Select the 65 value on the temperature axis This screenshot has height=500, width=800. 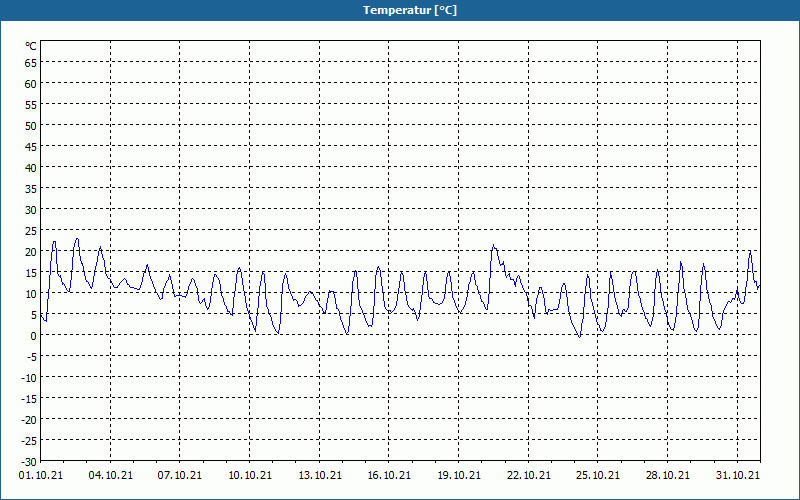coord(31,63)
